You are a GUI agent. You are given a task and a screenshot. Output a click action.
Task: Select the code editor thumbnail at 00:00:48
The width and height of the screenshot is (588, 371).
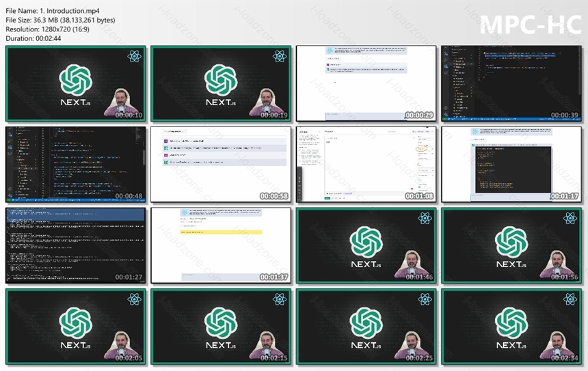[76, 165]
